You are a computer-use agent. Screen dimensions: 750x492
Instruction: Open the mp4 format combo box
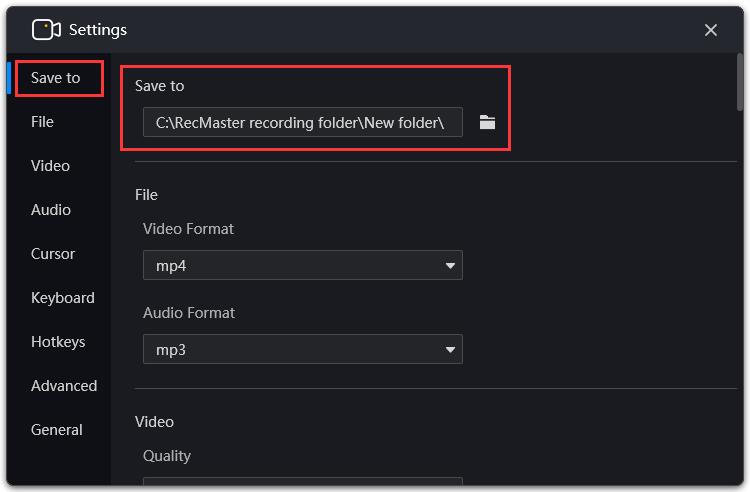coord(302,265)
